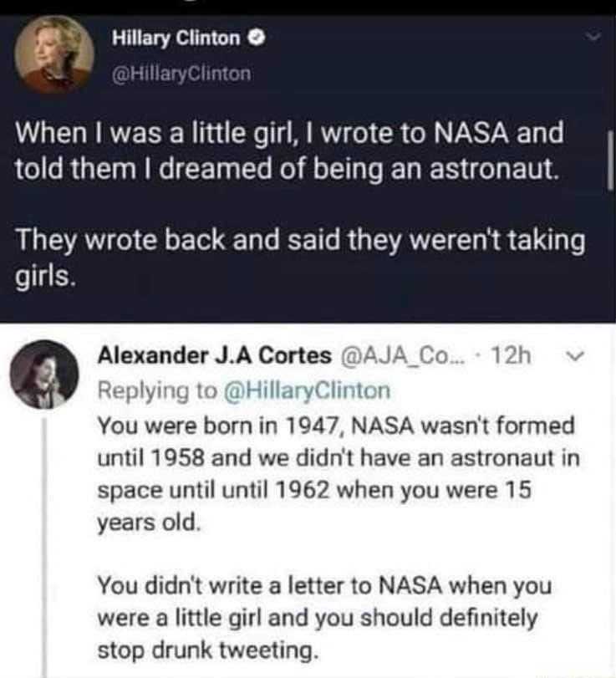Click the "girls." last line of Hillary's tweet
Image resolution: width=616 pixels, height=678 pixels.
click(x=46, y=277)
